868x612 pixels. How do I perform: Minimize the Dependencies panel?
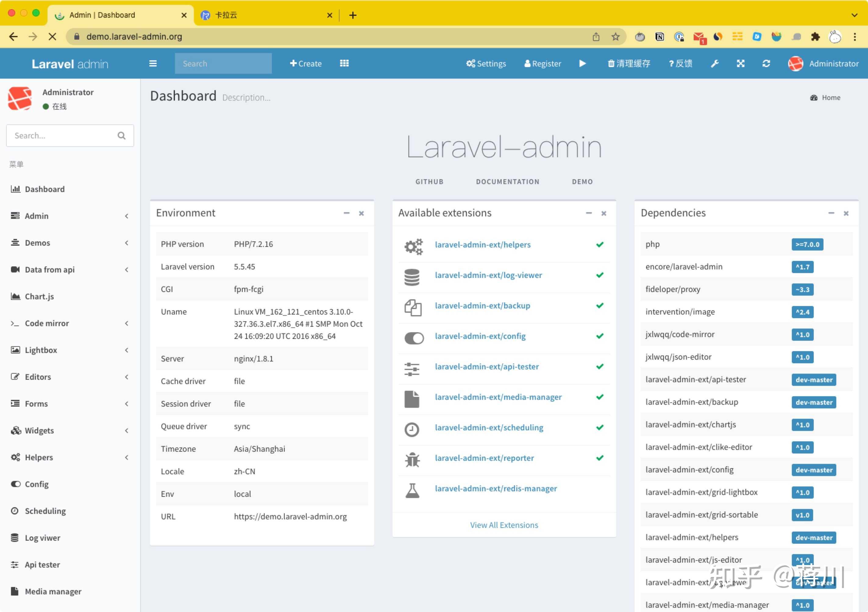[831, 213]
